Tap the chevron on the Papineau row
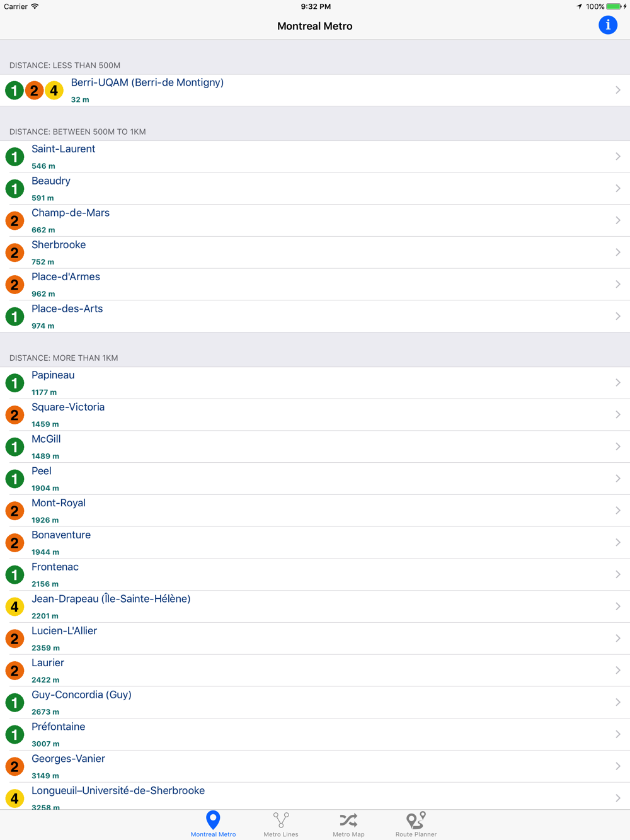The image size is (630, 840). tap(617, 383)
